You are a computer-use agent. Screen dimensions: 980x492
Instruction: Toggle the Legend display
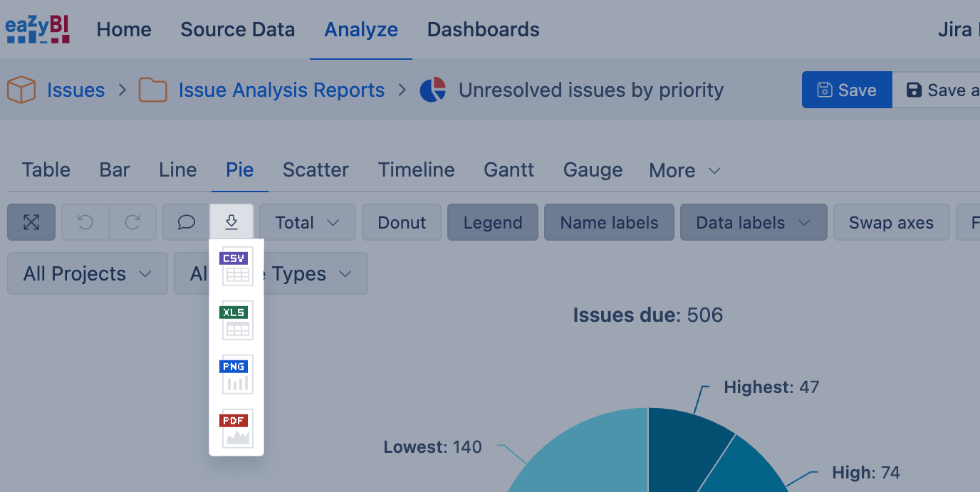coord(493,223)
